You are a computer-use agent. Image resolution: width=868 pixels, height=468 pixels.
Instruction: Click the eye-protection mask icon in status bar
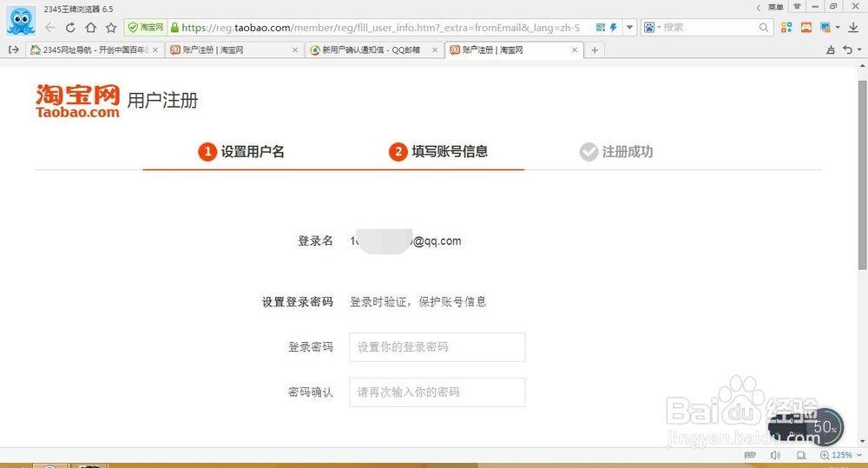(x=750, y=455)
